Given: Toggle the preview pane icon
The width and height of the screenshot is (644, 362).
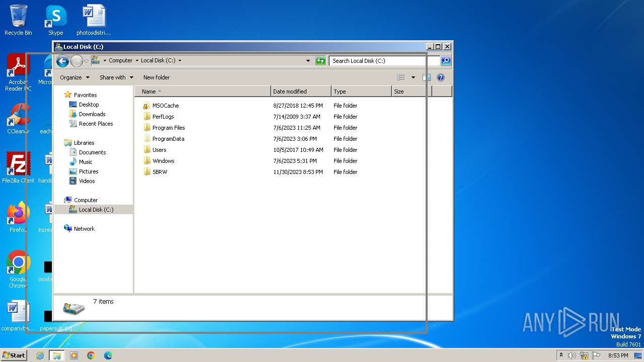Looking at the screenshot, I should click(x=427, y=77).
